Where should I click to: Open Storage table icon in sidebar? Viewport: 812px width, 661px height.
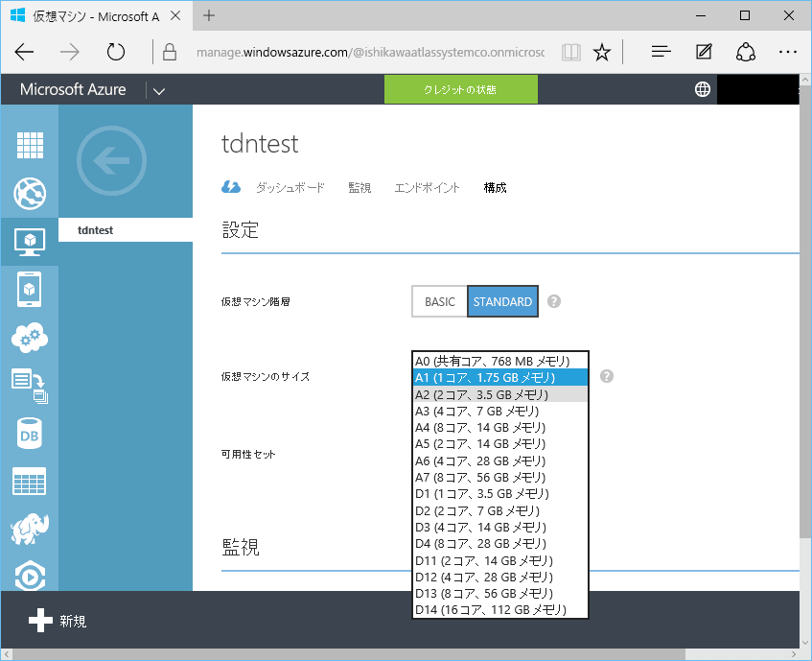pos(30,482)
